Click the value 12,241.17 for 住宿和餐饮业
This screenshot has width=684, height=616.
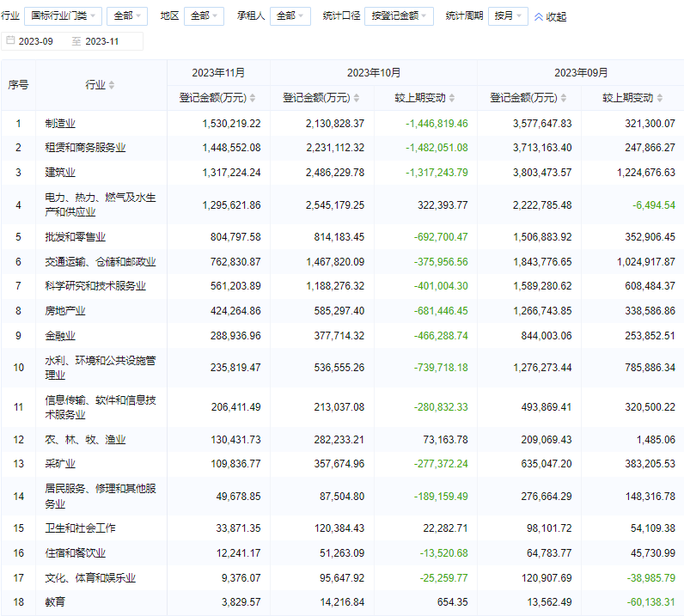[x=239, y=552]
